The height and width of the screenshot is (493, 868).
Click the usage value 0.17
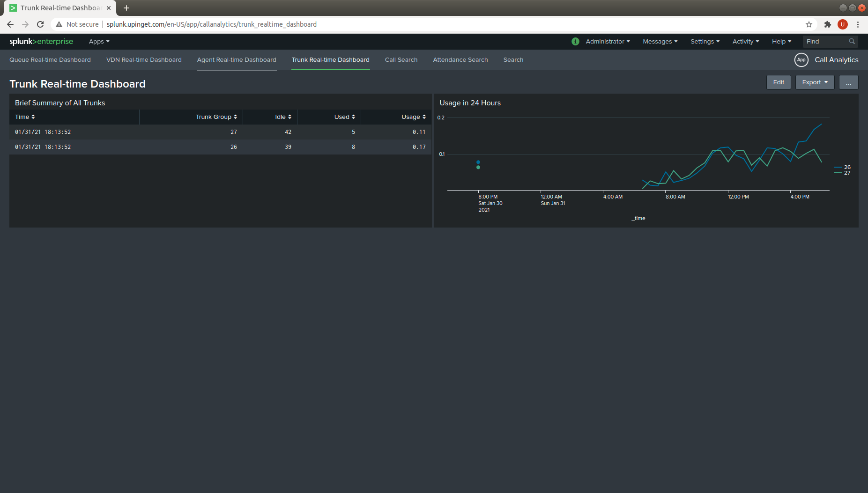pyautogui.click(x=419, y=147)
